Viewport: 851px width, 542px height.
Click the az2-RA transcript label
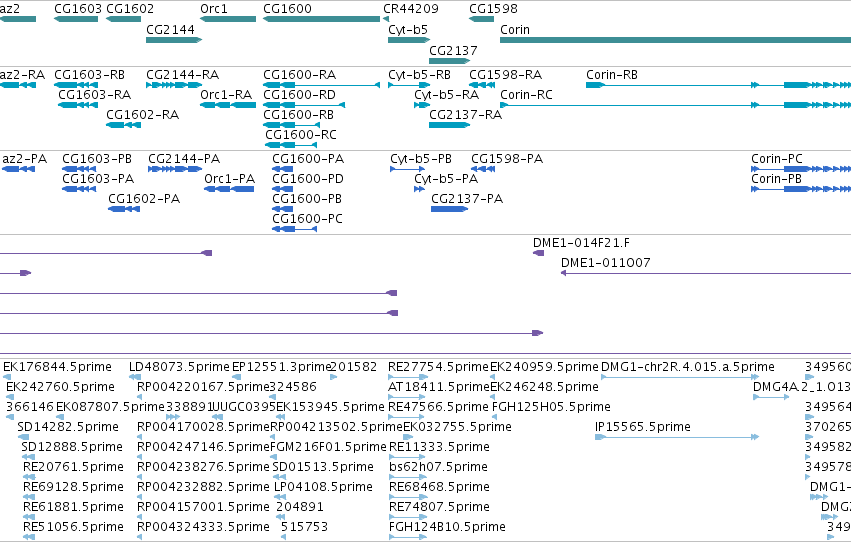22,74
